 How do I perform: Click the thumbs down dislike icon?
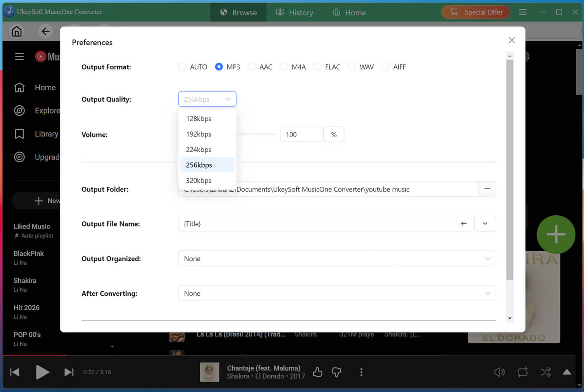click(x=336, y=372)
